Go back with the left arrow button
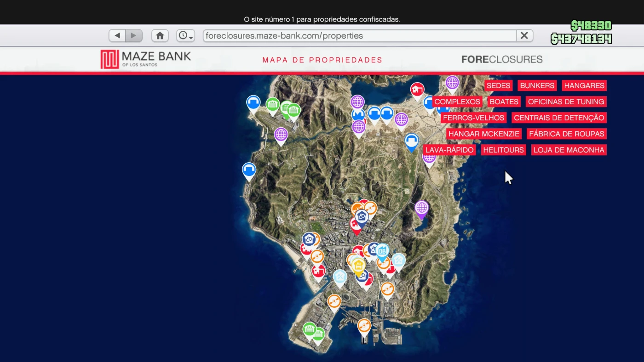Image resolution: width=644 pixels, height=362 pixels. [x=117, y=36]
